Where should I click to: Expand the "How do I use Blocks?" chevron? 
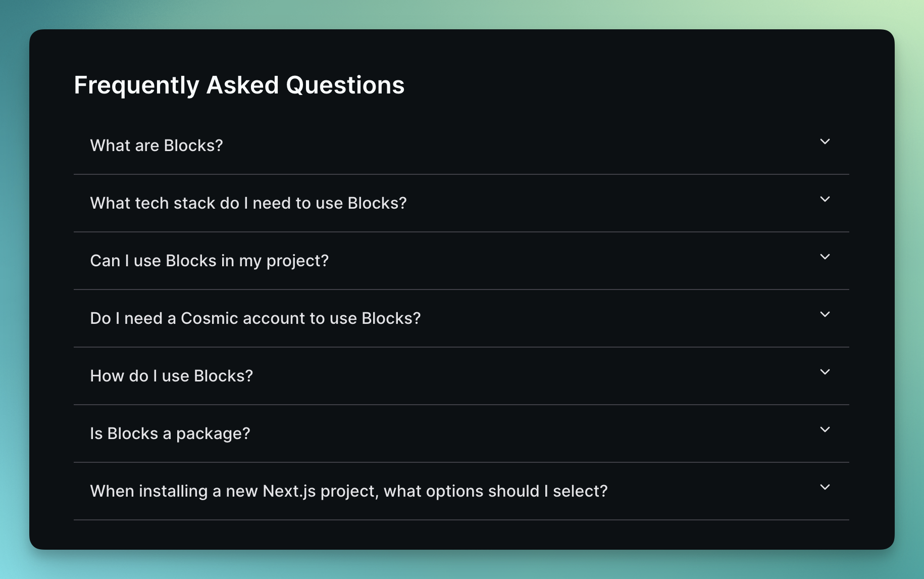825,372
